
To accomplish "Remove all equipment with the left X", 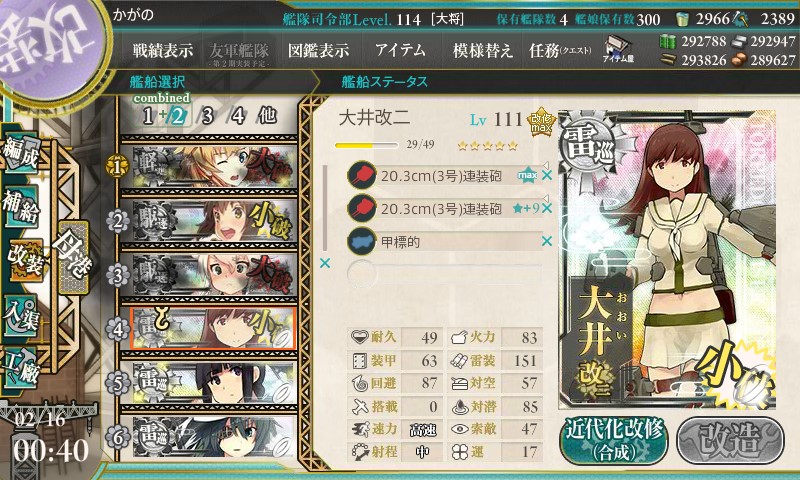I will click(324, 263).
